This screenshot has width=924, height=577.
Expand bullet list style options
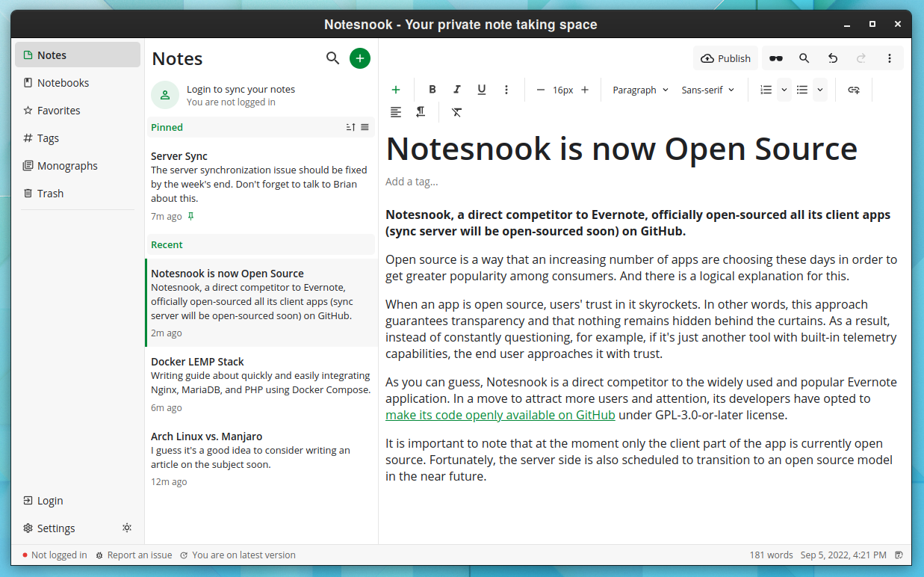[820, 90]
